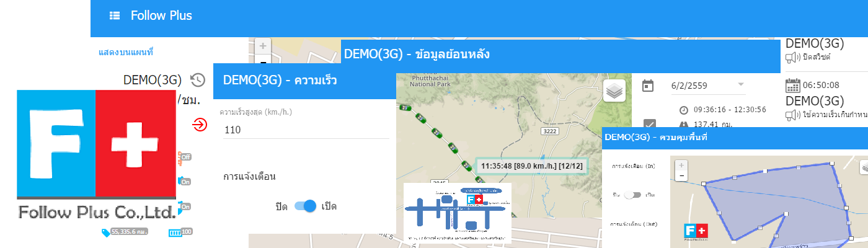This screenshot has height=248, width=868.
Task: Select the ใช้ความเร็วเกินกำหนด event text
Action: coord(835,114)
